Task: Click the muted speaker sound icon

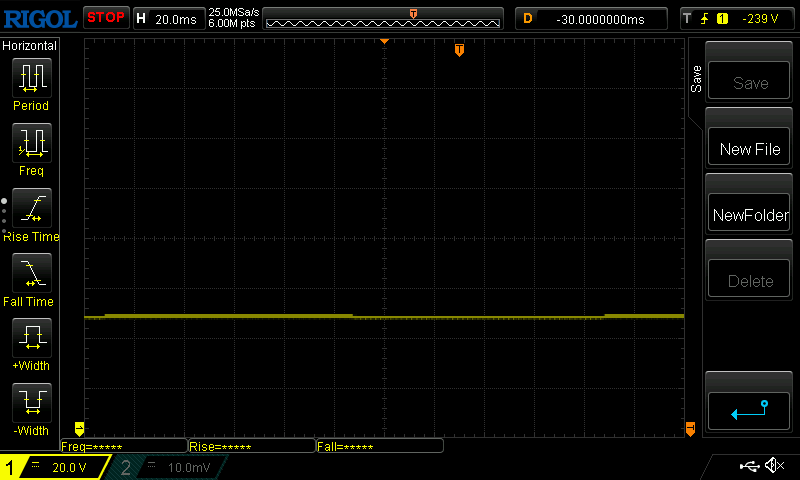Action: [x=774, y=465]
